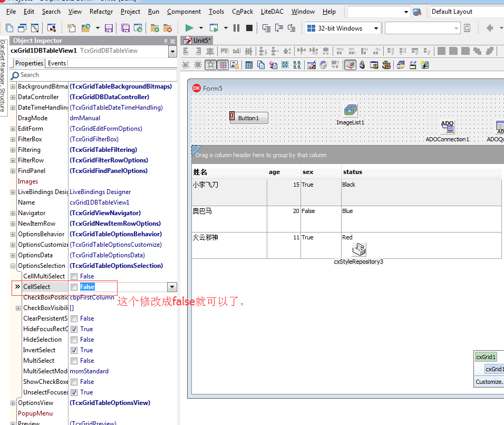Image resolution: width=504 pixels, height=425 pixels.
Task: Click the cxStyleRepository3 component icon
Action: point(359,249)
